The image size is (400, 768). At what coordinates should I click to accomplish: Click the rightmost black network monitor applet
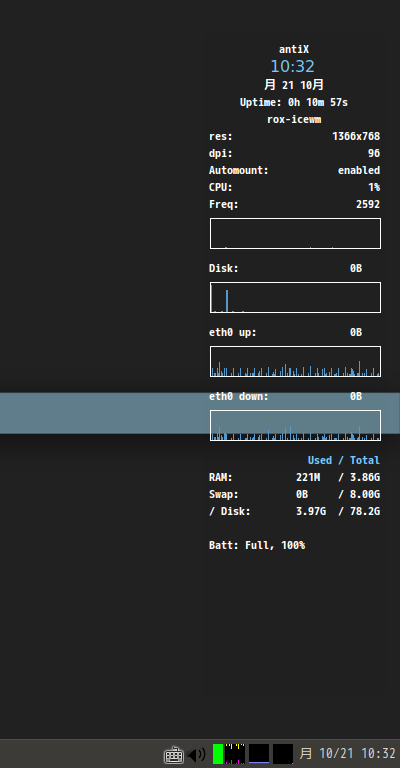[283, 754]
